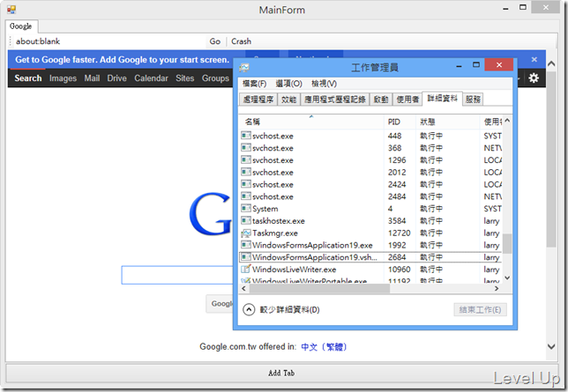Image resolution: width=568 pixels, height=392 pixels.
Task: Click the process list scroll up arrow
Action: 507,121
